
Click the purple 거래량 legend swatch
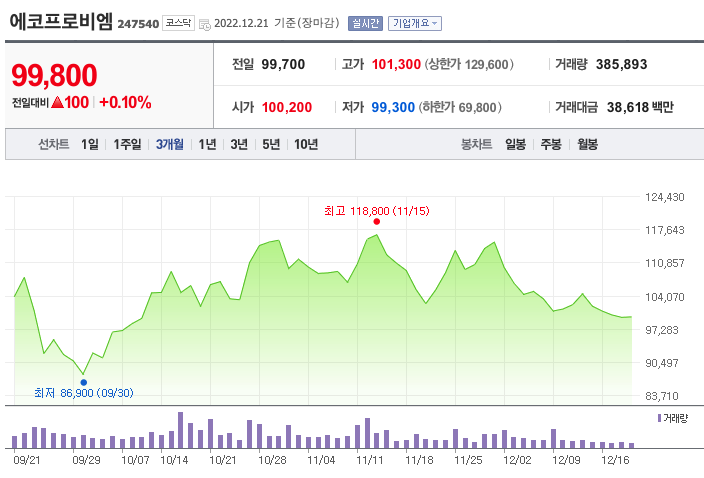[659, 418]
